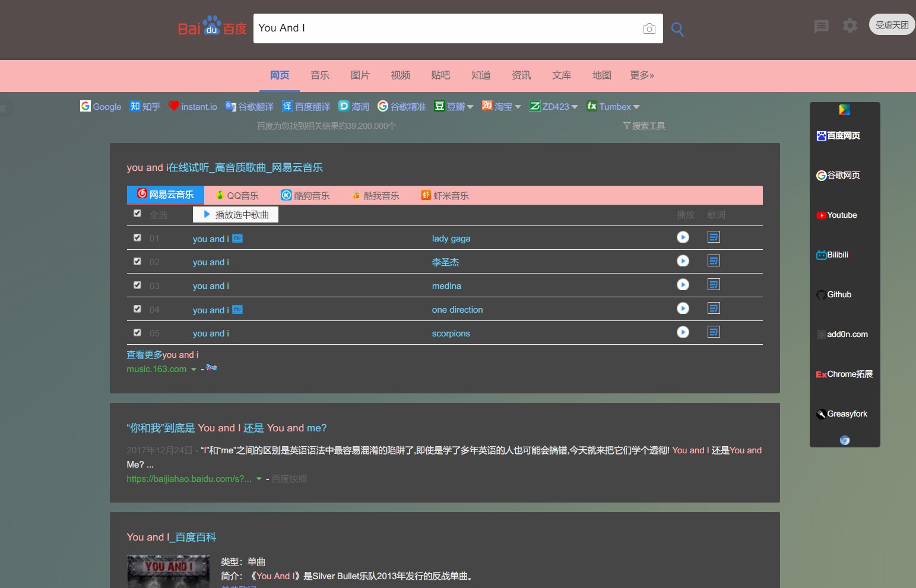Uncheck song 01 lady gaga checkbox

137,238
